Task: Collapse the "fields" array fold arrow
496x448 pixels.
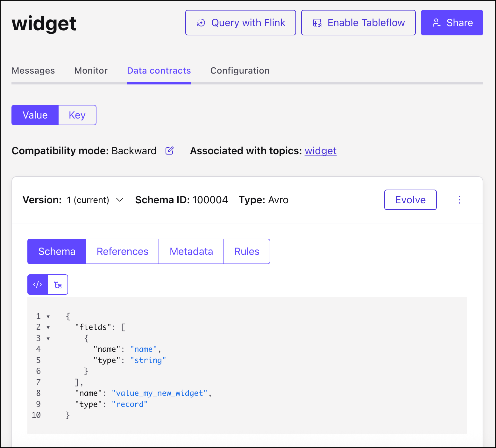Action: (48, 327)
